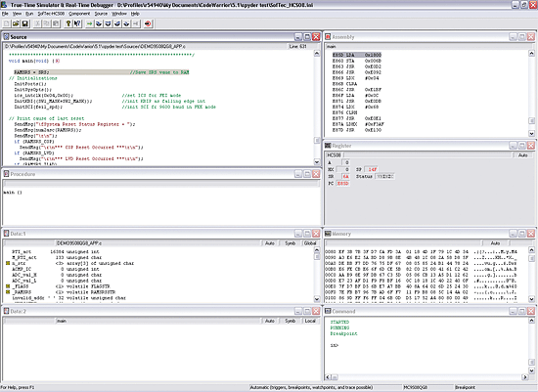Click the Auto button in Data:1
The width and height of the screenshot is (538, 392).
click(270, 243)
